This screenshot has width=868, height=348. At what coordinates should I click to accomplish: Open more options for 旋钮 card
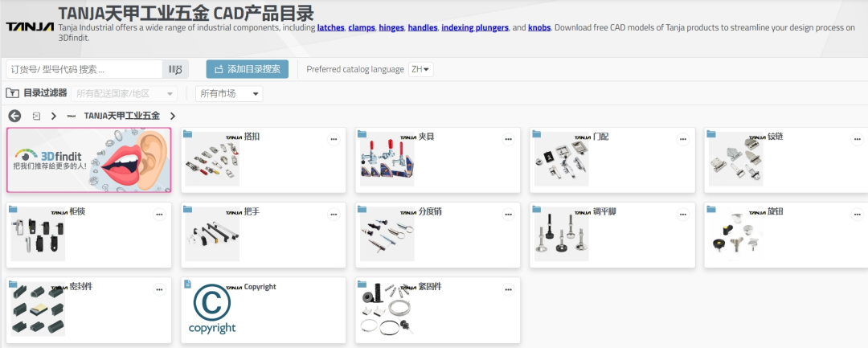[x=858, y=215]
